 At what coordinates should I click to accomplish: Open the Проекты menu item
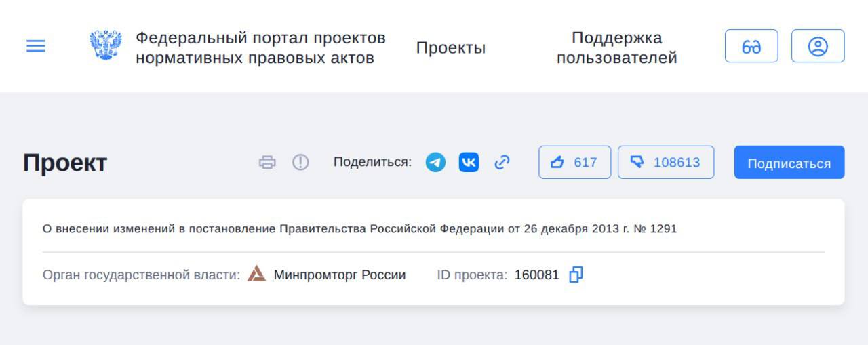coord(450,48)
